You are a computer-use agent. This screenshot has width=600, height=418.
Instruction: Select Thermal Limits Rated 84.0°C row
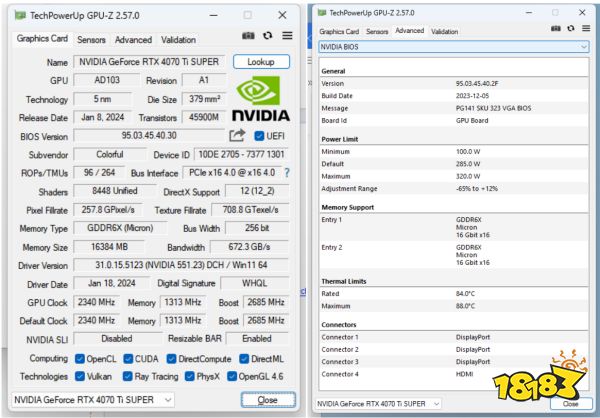(x=454, y=294)
